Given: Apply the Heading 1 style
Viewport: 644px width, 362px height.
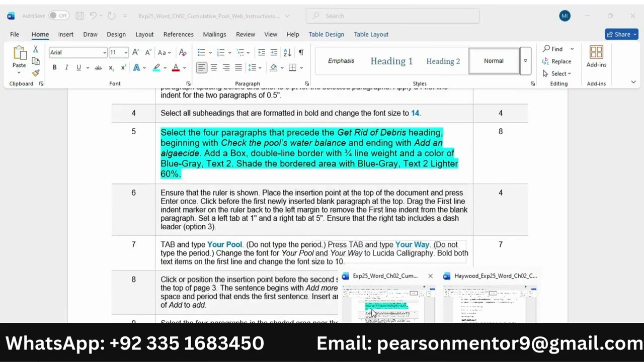Looking at the screenshot, I should tap(391, 61).
